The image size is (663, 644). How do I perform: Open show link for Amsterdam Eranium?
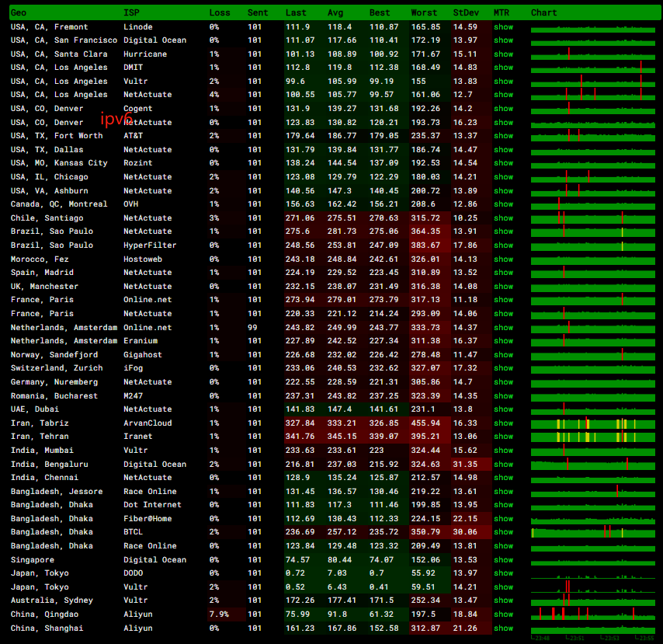(x=504, y=340)
